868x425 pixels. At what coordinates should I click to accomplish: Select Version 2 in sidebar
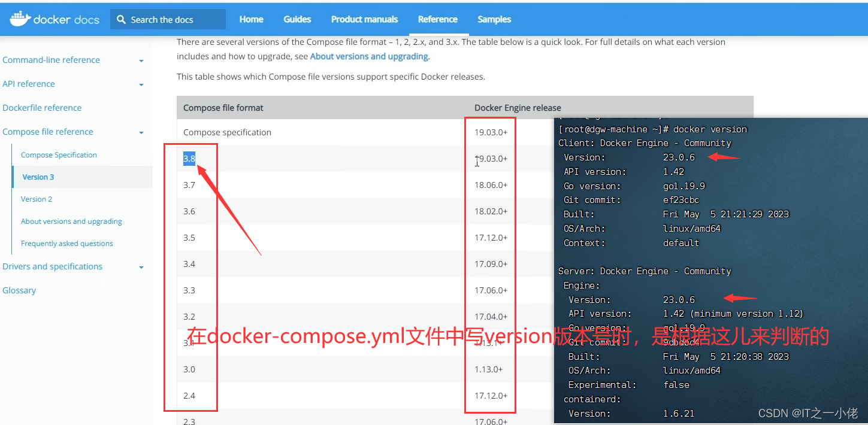37,199
